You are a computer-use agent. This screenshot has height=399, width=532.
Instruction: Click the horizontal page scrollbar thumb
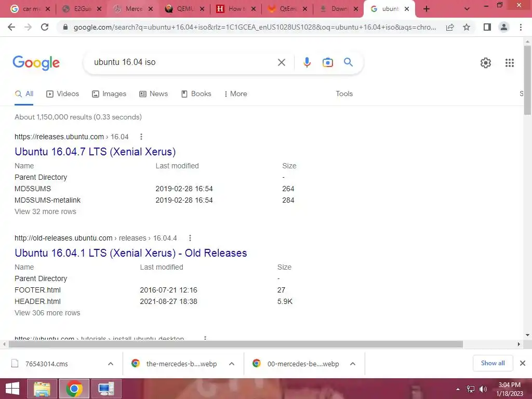tap(236, 344)
